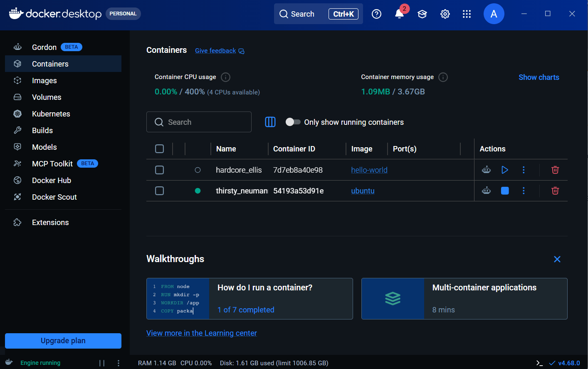Open notifications bell icon

[400, 14]
